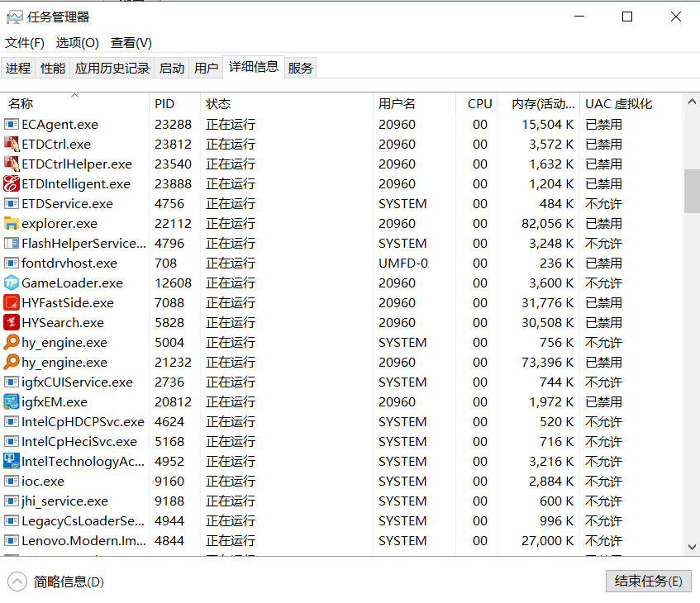Sort by 状态 column header
The image size is (700, 603).
tap(287, 103)
